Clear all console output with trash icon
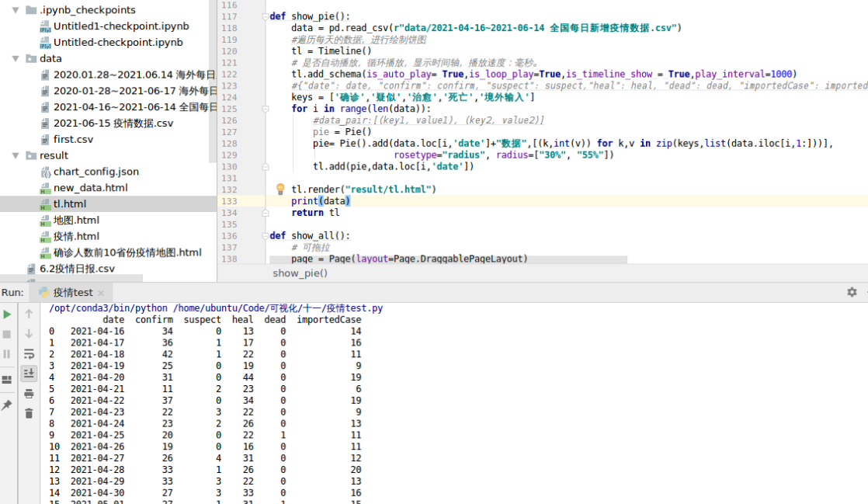868x504 pixels. (x=29, y=414)
